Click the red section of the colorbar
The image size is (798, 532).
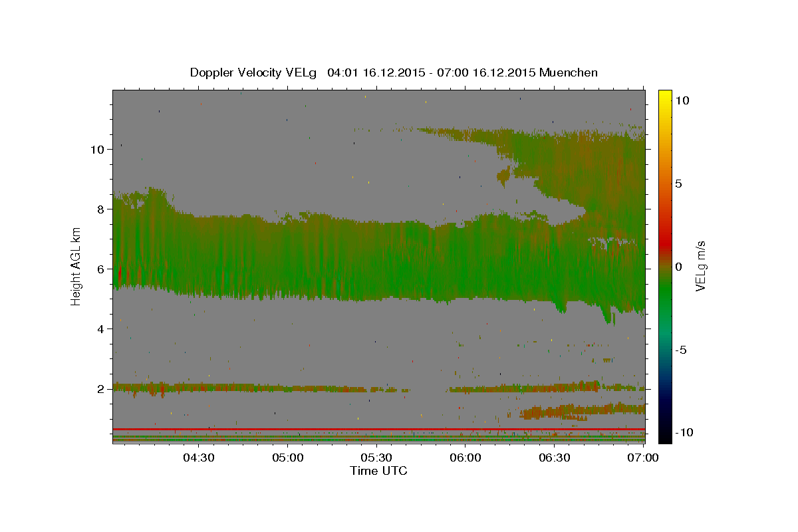click(x=665, y=243)
